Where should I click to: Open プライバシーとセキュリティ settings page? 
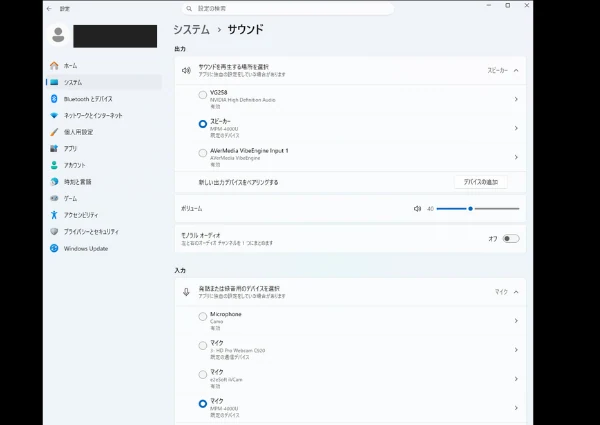(x=104, y=231)
